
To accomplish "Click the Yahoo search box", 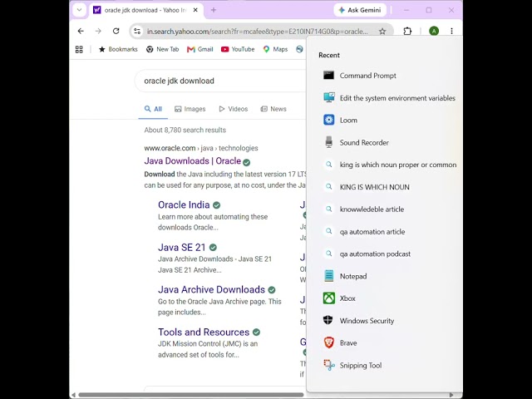I will [220, 81].
